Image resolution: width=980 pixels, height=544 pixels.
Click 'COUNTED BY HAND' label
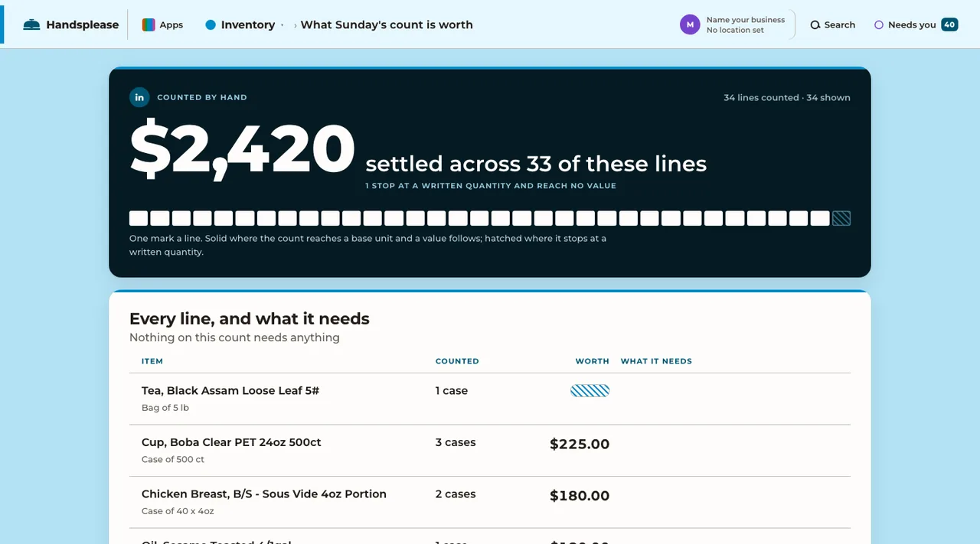tap(202, 97)
